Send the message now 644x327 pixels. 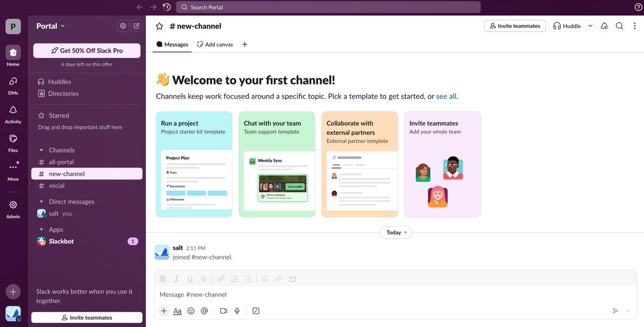click(616, 311)
